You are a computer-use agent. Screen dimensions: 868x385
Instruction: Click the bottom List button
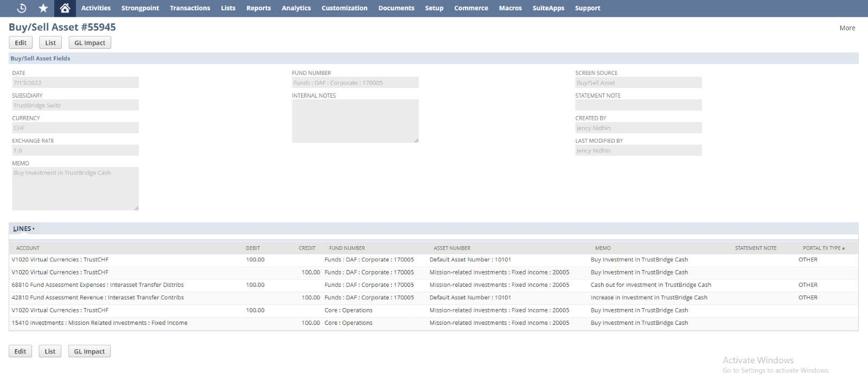50,351
